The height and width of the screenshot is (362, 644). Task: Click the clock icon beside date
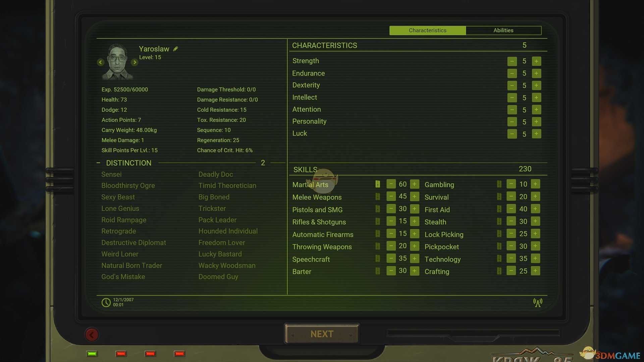[x=106, y=302]
